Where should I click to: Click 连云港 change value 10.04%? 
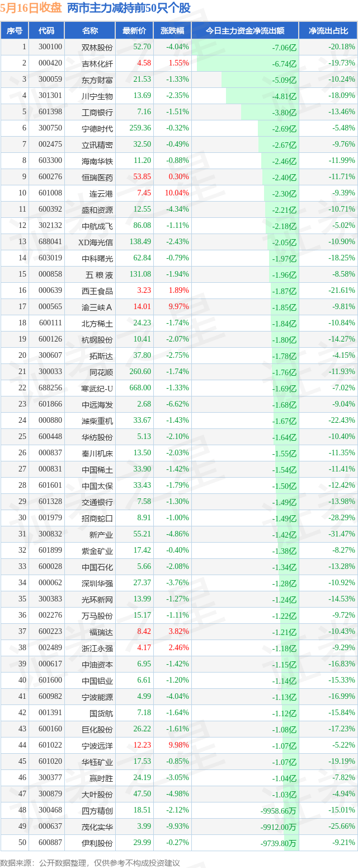[178, 193]
